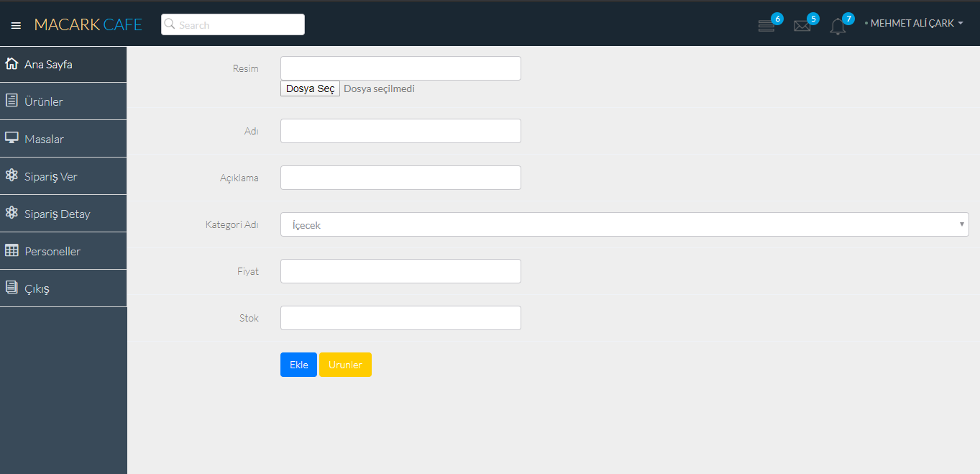980x474 pixels.
Task: Open the Masalar sidebar entry
Action: (x=63, y=139)
